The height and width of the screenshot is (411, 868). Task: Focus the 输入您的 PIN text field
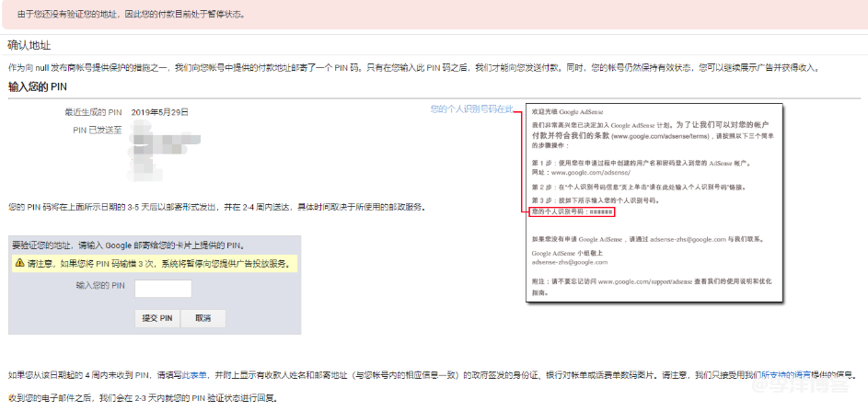[163, 289]
